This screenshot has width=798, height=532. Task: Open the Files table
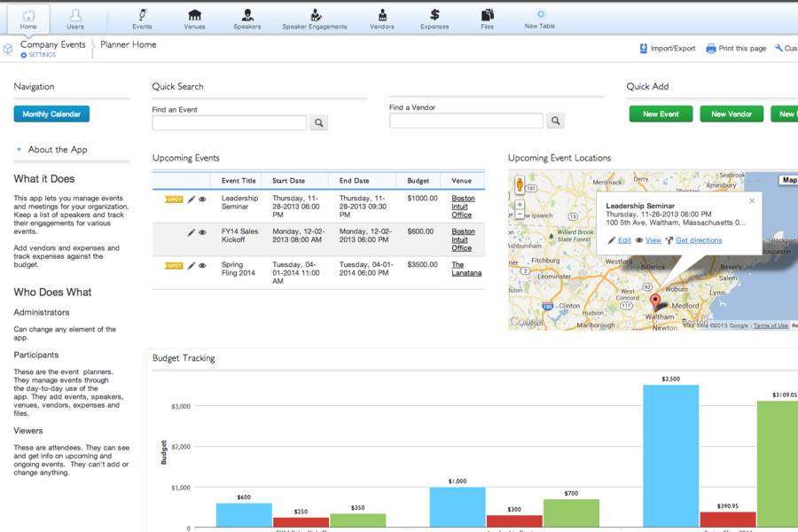click(487, 18)
